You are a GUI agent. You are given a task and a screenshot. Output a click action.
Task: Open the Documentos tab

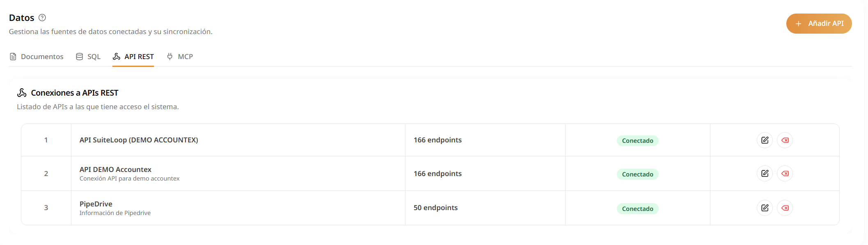pyautogui.click(x=37, y=57)
